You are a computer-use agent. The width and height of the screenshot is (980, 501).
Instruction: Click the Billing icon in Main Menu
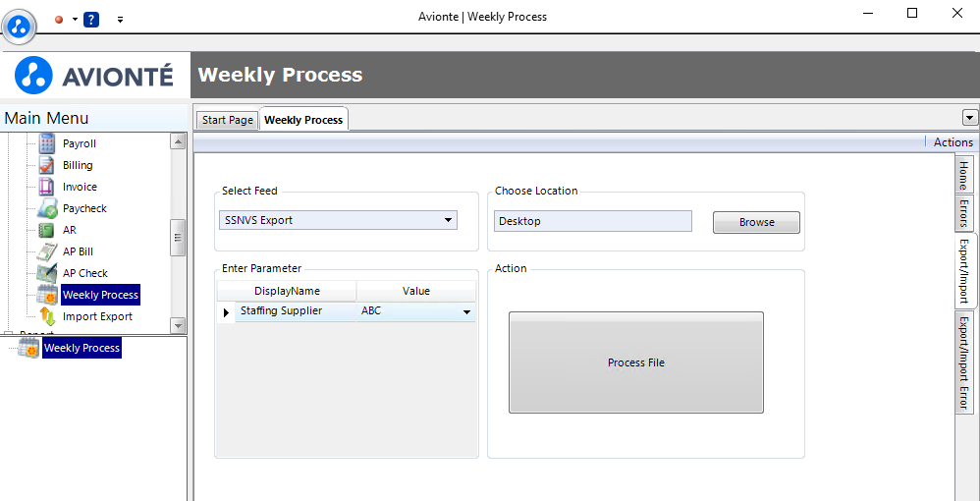(x=47, y=165)
